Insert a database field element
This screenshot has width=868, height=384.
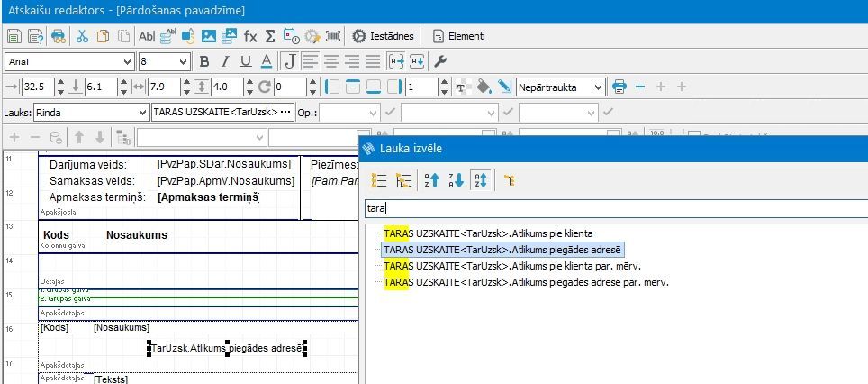pos(167,37)
